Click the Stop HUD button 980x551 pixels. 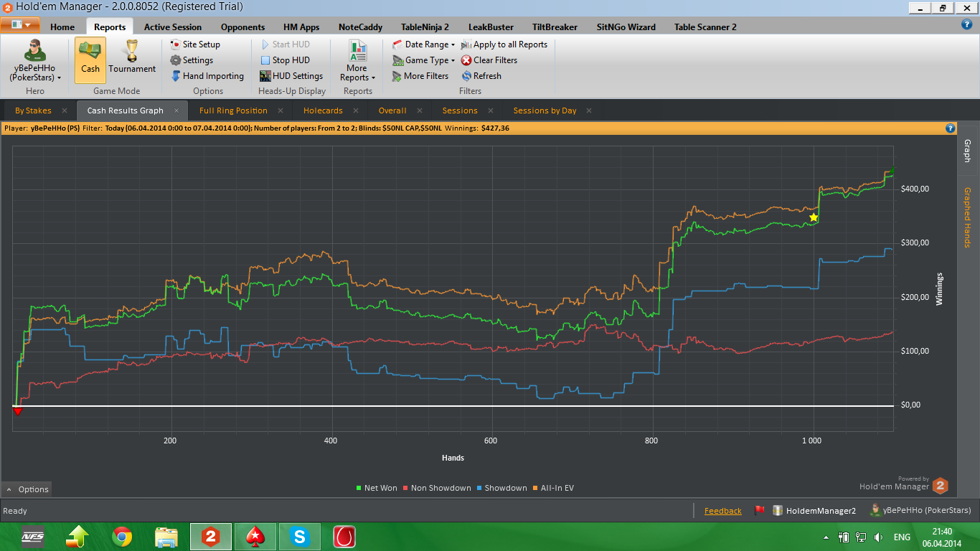tap(285, 60)
